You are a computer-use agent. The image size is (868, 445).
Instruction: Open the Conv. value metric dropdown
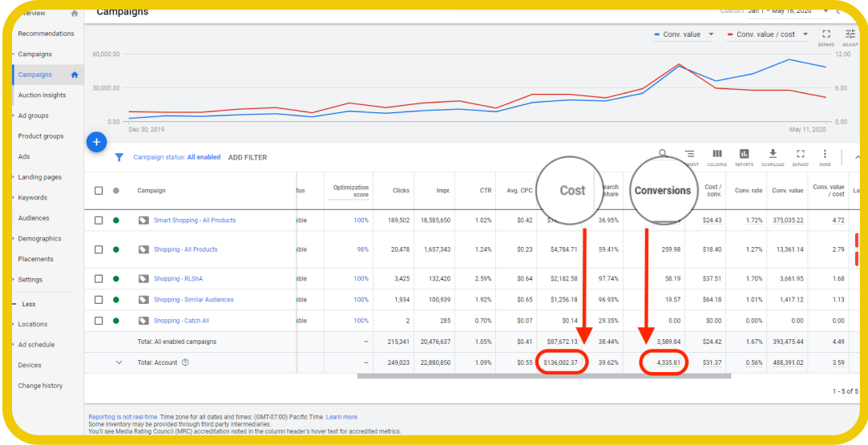click(x=684, y=34)
